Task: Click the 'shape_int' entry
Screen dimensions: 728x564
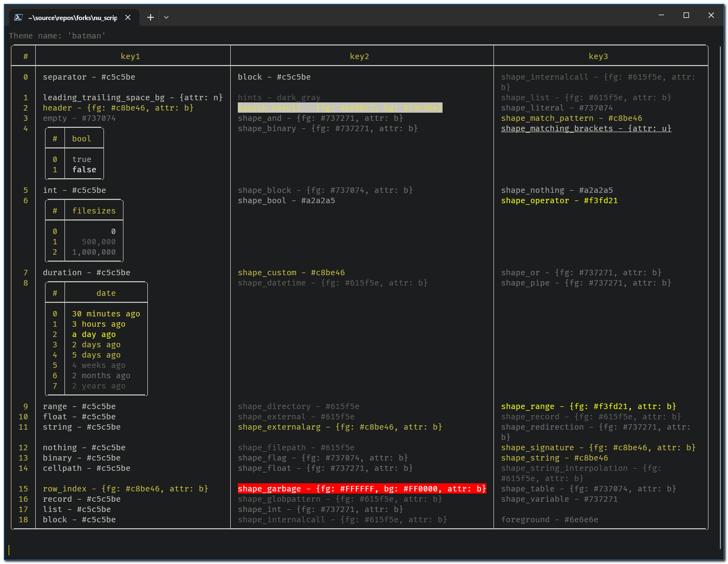Action: coord(321,509)
